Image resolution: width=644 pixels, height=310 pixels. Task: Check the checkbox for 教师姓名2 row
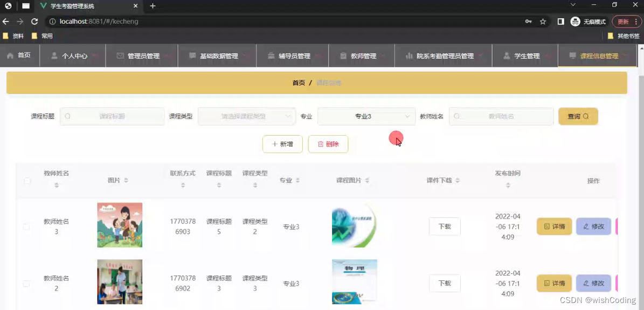26,283
